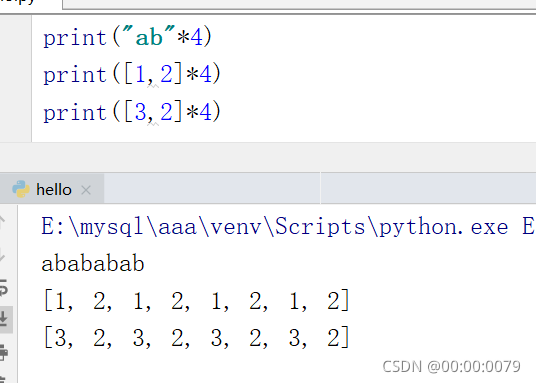Click the print icon in run toolbar

pyautogui.click(x=3, y=353)
